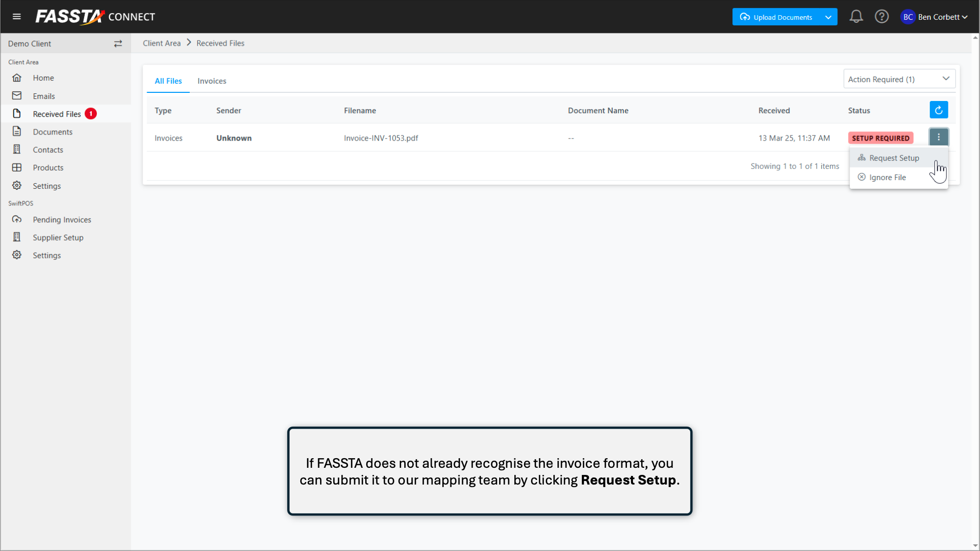Click the BC user avatar

tap(907, 17)
